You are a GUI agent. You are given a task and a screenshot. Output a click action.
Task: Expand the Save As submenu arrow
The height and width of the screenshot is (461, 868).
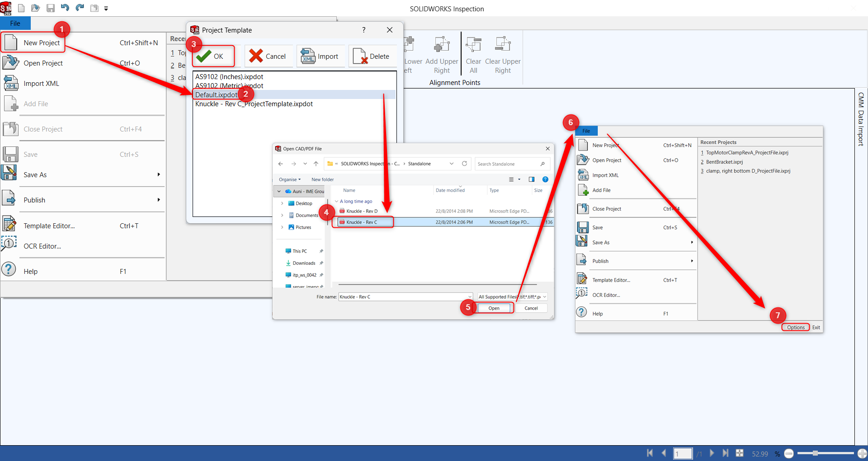click(x=159, y=174)
